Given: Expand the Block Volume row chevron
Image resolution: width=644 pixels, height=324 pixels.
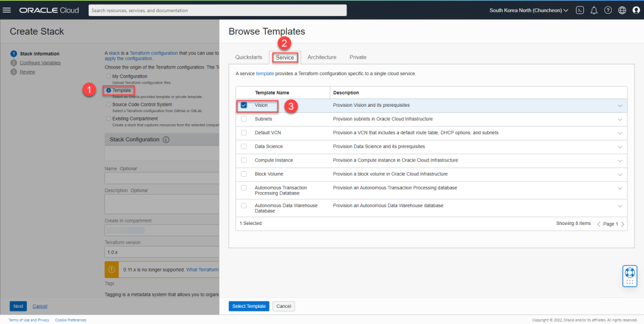Looking at the screenshot, I should (x=620, y=174).
